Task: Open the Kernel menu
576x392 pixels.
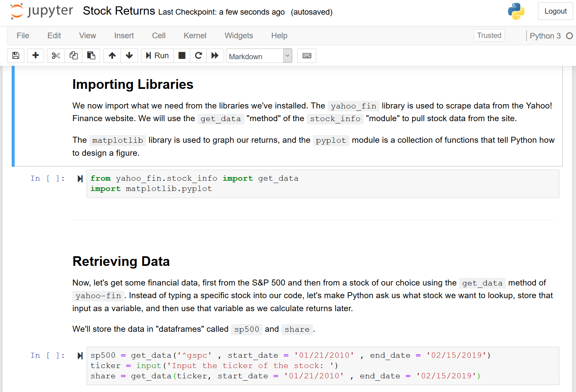Action: (x=195, y=36)
